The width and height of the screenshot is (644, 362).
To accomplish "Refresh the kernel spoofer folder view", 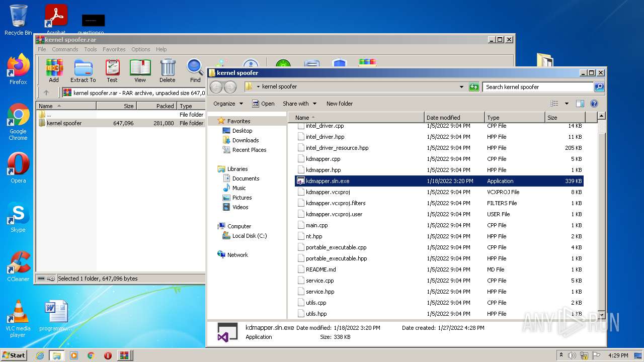I will [474, 87].
